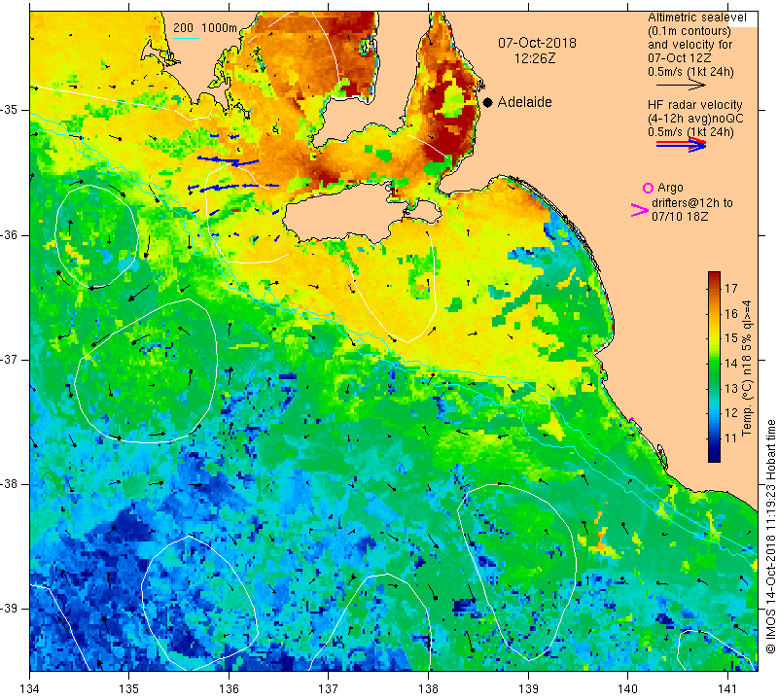Click the 136 longitude axis label
This screenshot has width=778, height=700.
click(x=229, y=689)
